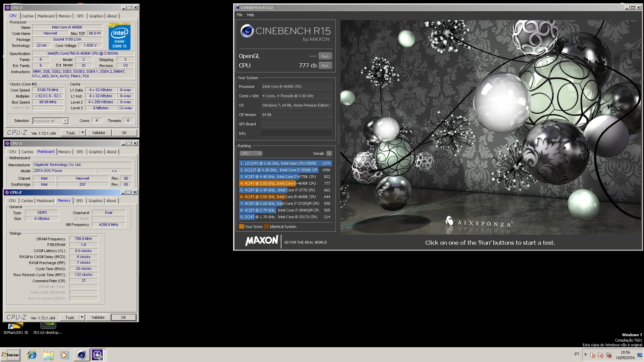This screenshot has width=644, height=362.
Task: Select ranking row 1 Xeon X5650 scoring 1279
Action: click(x=285, y=163)
